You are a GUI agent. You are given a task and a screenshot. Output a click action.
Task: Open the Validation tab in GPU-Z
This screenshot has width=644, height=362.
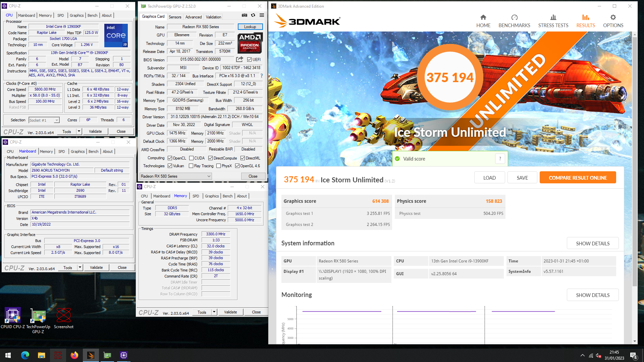coord(214,17)
